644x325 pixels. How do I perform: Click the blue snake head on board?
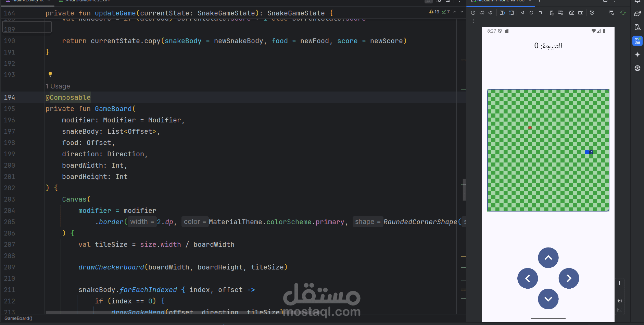[591, 152]
